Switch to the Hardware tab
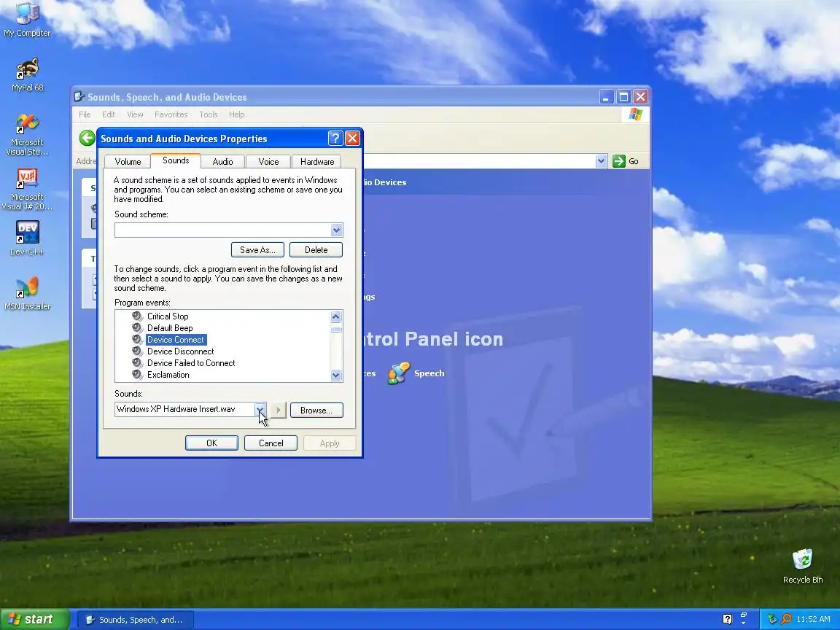 click(317, 162)
